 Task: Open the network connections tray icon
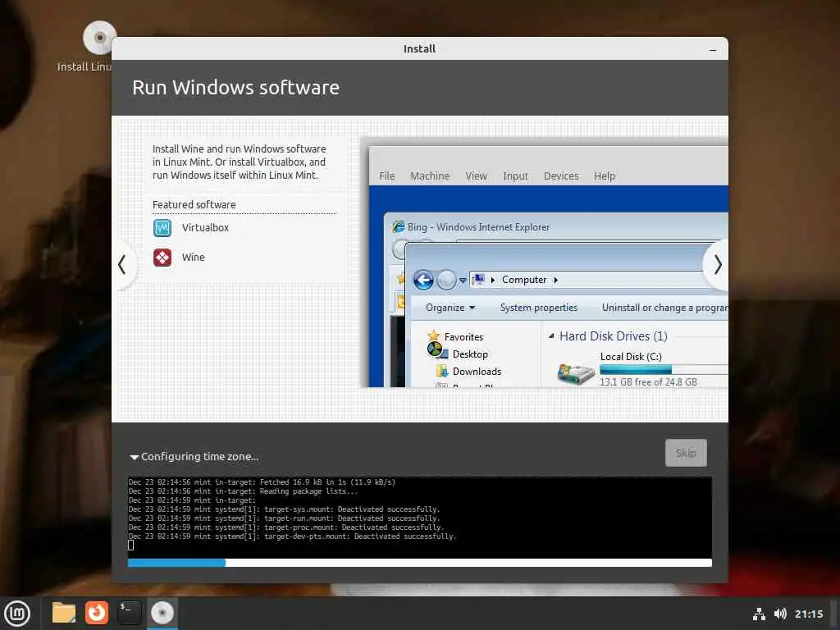[759, 614]
